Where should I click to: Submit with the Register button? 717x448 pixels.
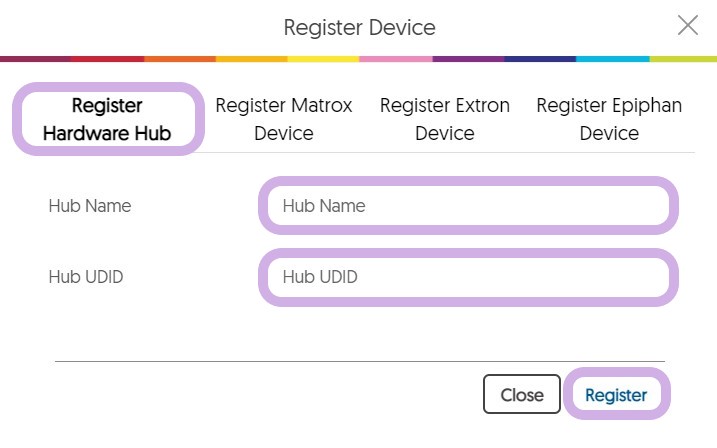[x=616, y=395]
